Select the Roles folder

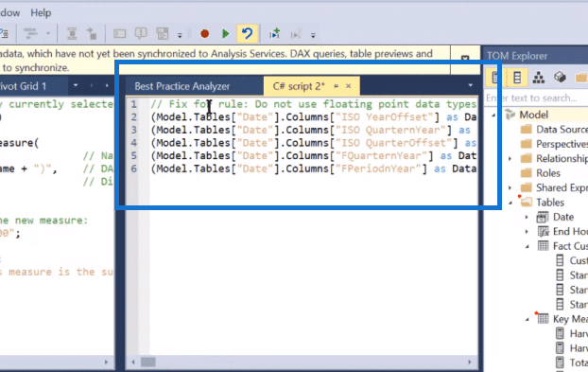pos(548,173)
